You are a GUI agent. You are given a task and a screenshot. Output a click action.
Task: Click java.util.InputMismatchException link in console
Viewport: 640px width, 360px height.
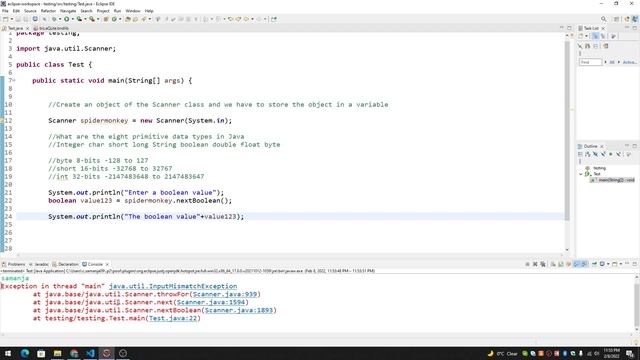pos(173,287)
